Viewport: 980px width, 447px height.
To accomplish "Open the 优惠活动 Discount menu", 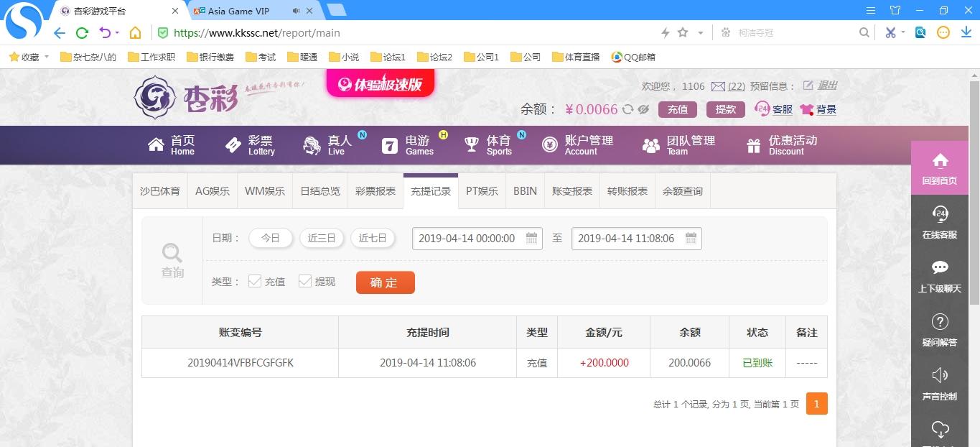I will pos(782,145).
